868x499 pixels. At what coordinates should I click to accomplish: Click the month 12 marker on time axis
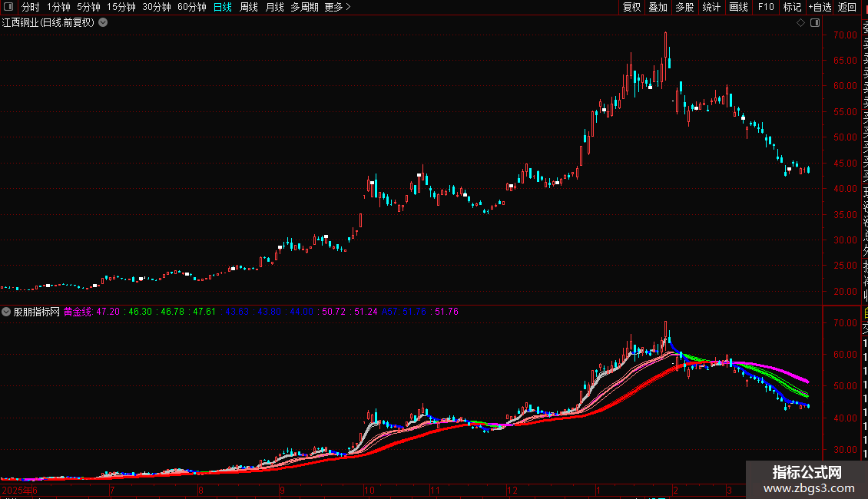[512, 490]
